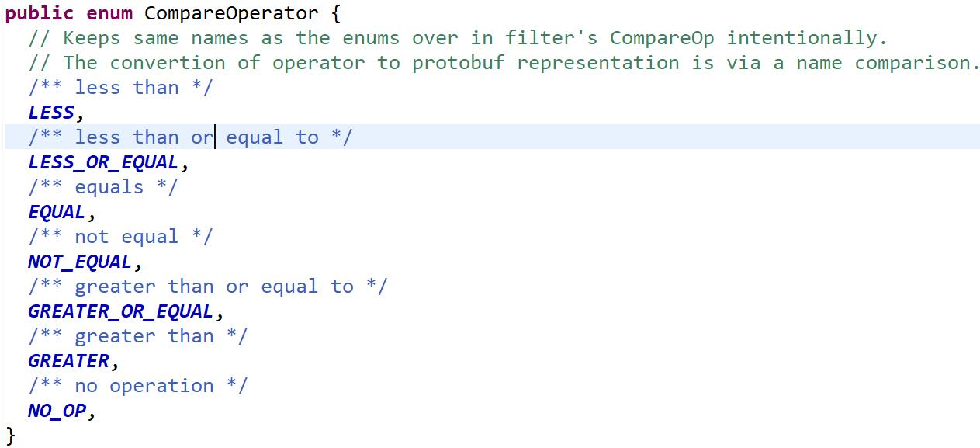Place cursor in 'not equal' Javadoc comment
Screen dimensions: 980x448
click(x=120, y=237)
